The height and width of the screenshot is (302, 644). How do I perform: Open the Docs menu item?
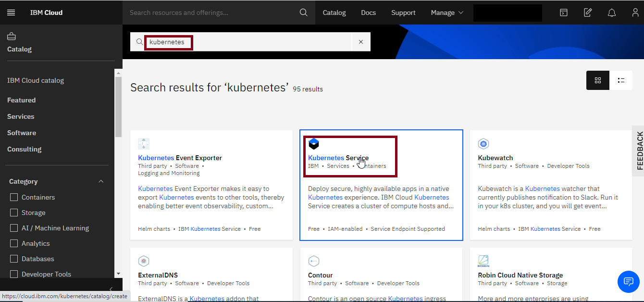368,13
